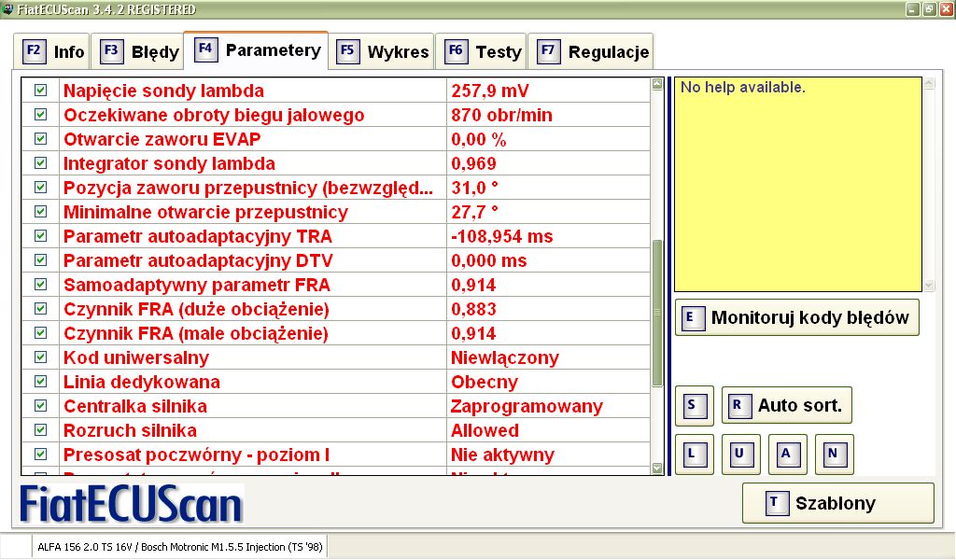This screenshot has width=956, height=560.
Task: Click the parameter list scrollbar thumb
Action: click(x=657, y=314)
